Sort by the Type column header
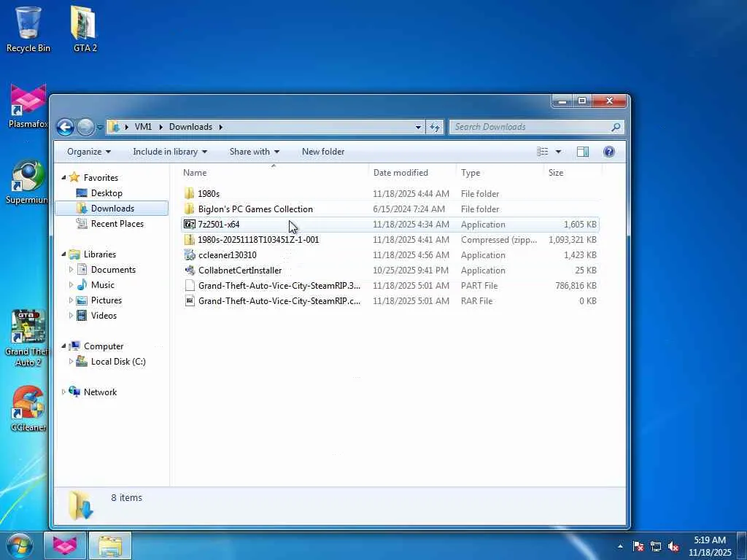The image size is (747, 560). 500,172
